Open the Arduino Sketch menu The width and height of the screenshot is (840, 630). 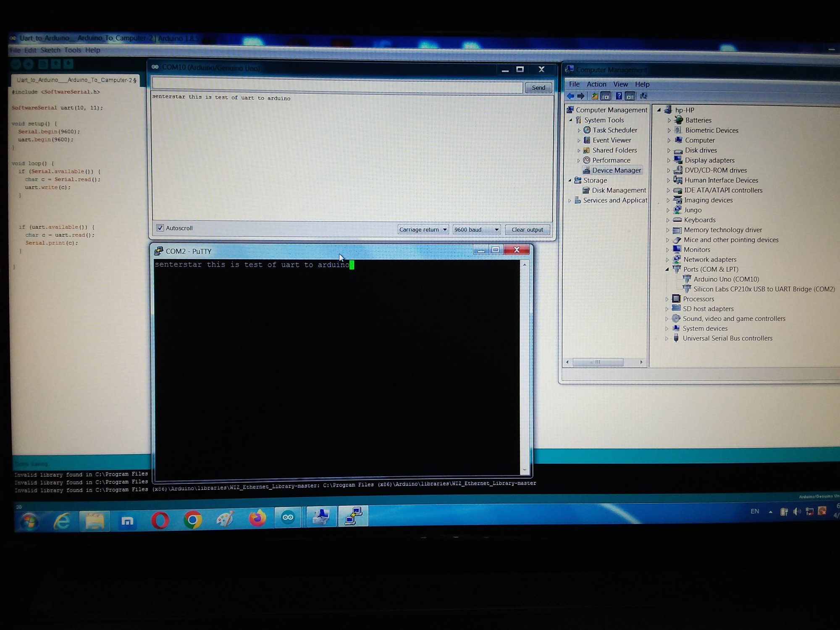click(50, 50)
